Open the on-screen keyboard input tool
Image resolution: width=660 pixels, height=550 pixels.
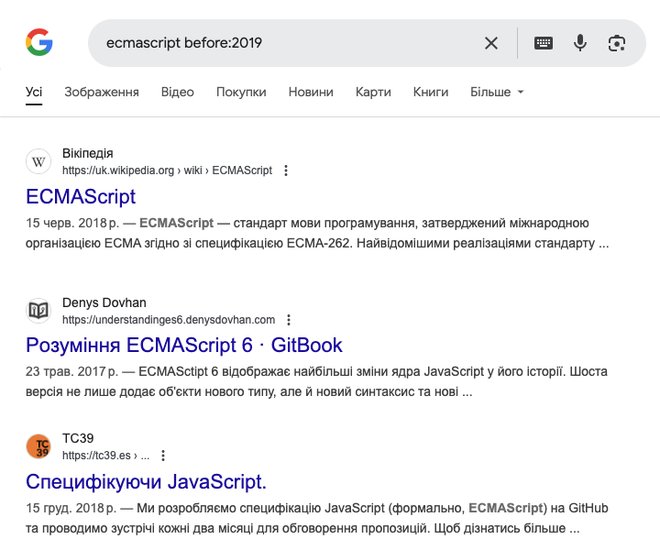pos(543,43)
